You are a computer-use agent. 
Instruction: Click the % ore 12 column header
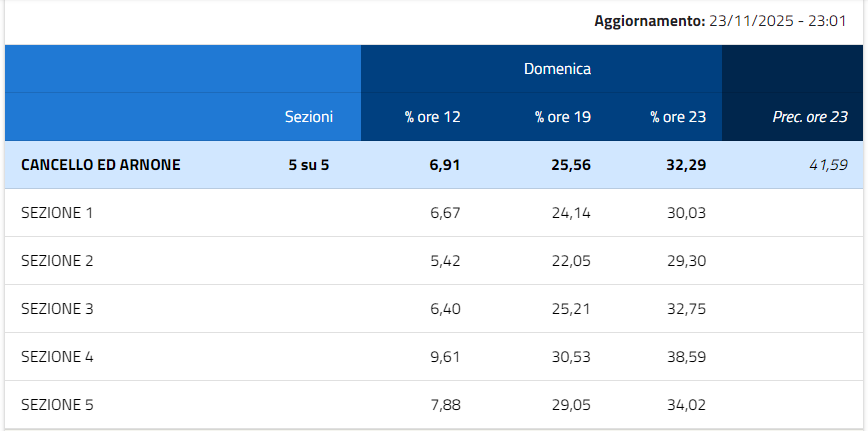[432, 117]
